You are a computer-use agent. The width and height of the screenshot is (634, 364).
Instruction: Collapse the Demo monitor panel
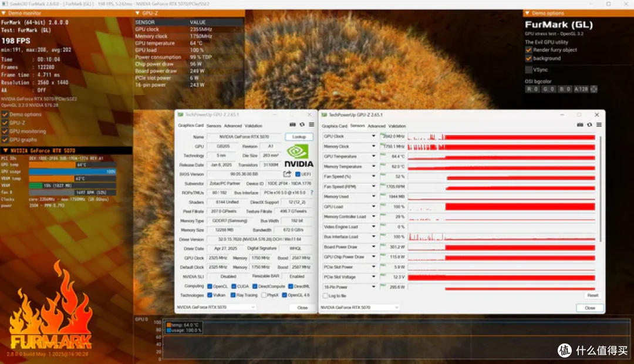point(4,14)
